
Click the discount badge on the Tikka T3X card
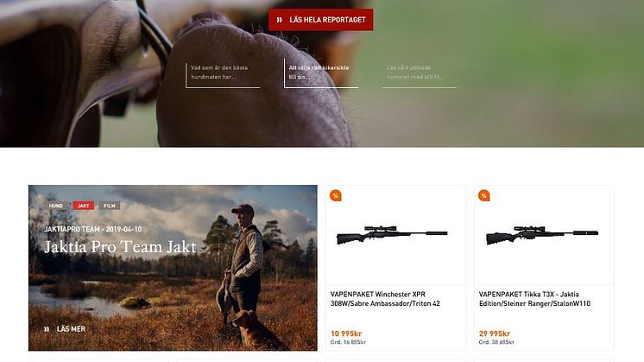click(484, 195)
